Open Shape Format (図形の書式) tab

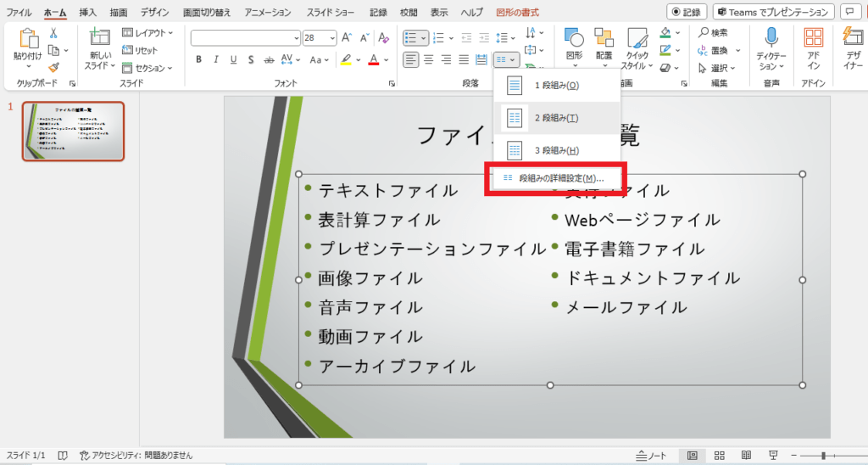tap(517, 12)
